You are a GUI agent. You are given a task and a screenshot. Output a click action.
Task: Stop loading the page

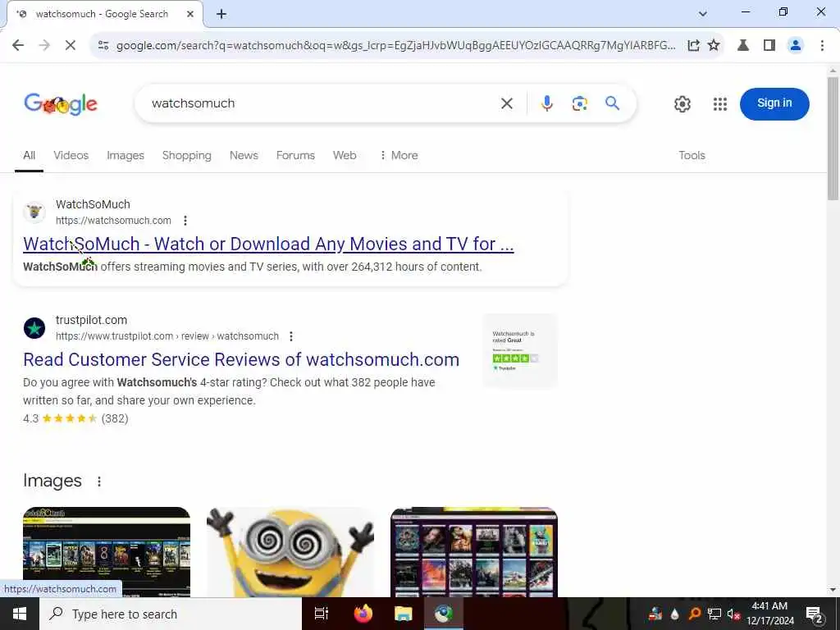(71, 46)
